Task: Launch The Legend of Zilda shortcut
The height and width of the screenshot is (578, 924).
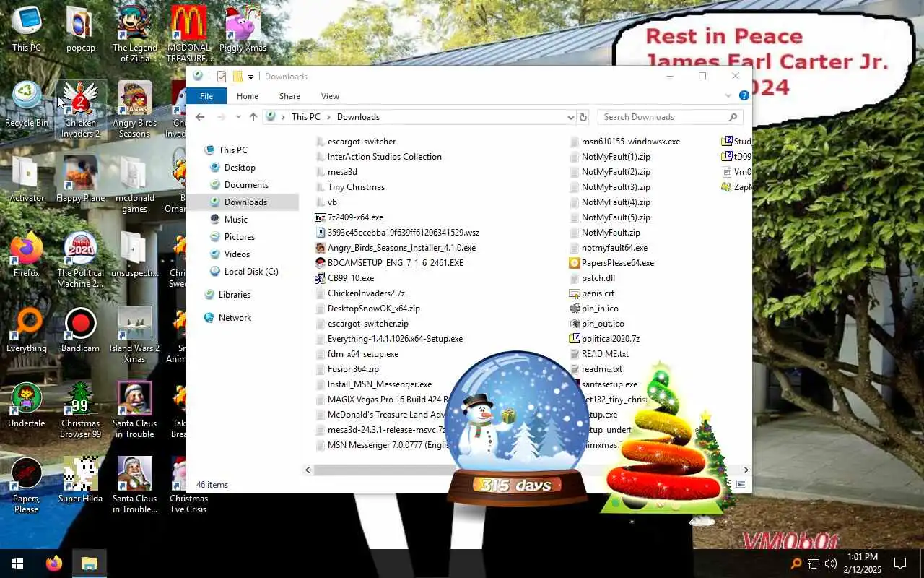Action: click(134, 34)
